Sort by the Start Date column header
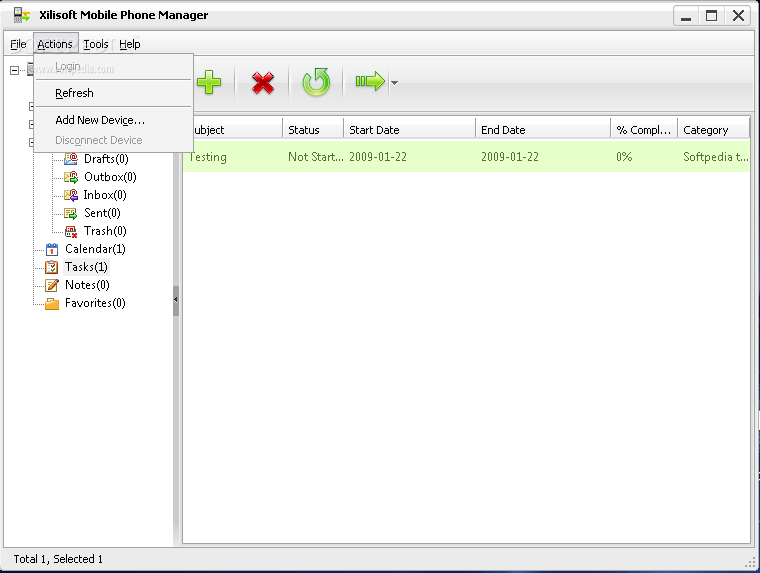The width and height of the screenshot is (760, 573). 410,130
